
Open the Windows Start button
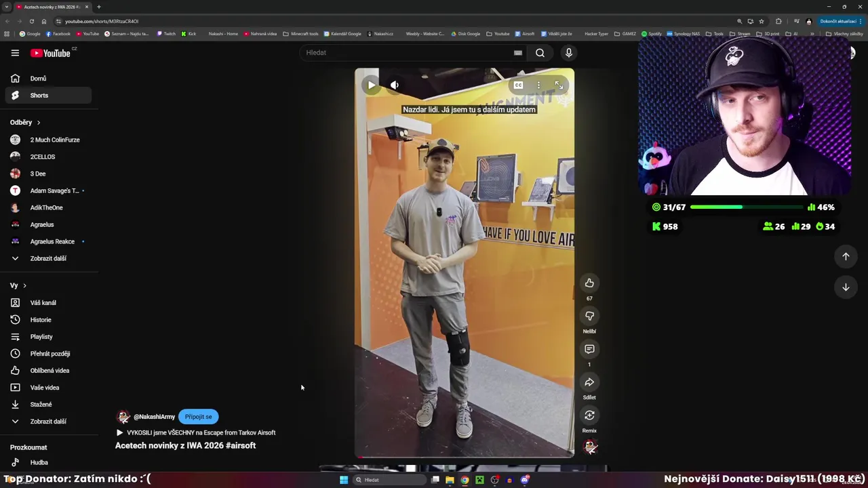344,480
